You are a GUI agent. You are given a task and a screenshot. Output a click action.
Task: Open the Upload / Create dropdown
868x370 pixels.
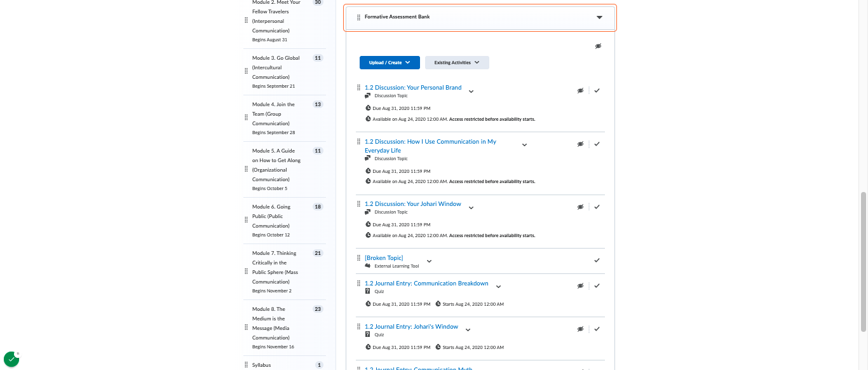pos(390,62)
